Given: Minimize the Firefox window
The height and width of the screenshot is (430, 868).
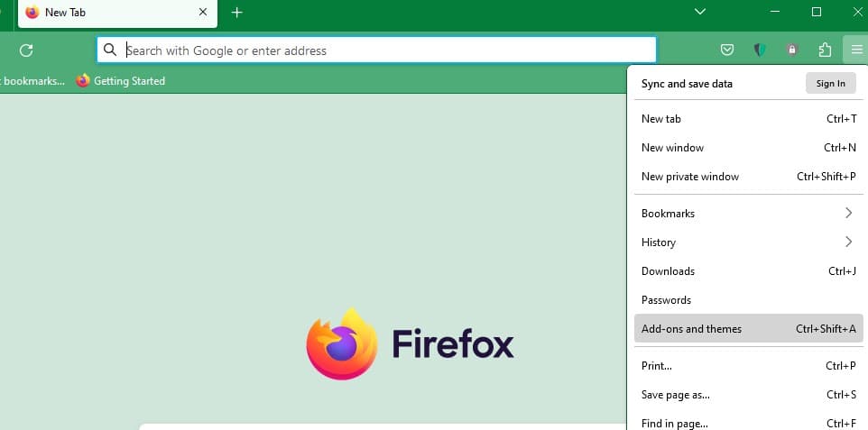Looking at the screenshot, I should (775, 12).
